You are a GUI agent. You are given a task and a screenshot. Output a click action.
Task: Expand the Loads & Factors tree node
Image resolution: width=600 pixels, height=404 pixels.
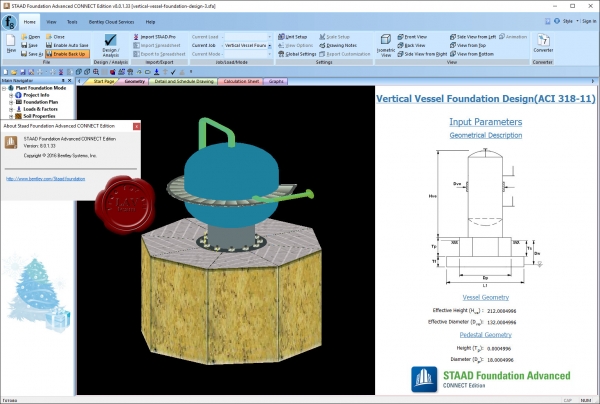point(11,109)
